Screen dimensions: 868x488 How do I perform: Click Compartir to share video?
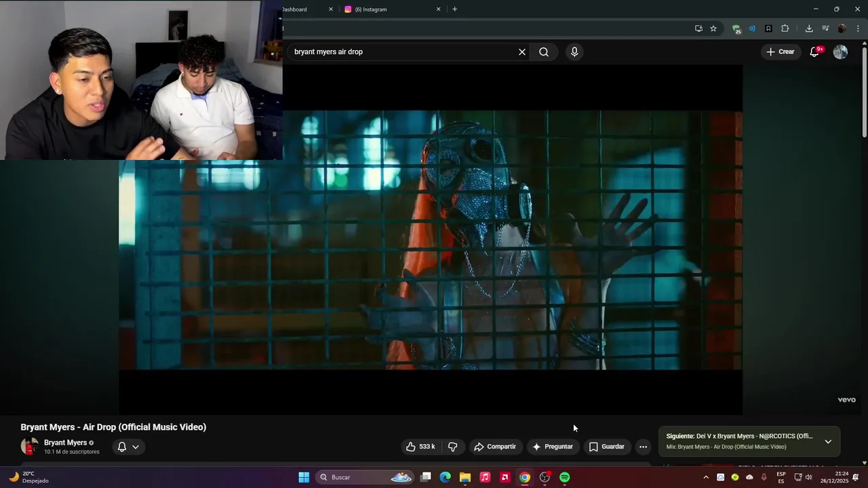pyautogui.click(x=495, y=447)
